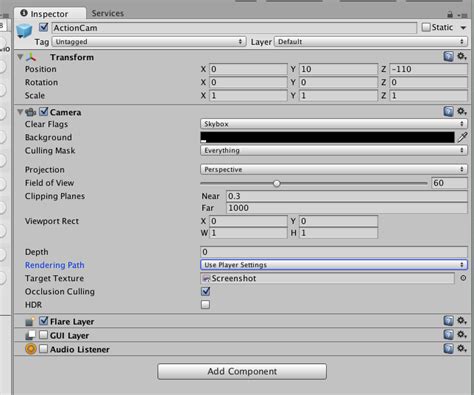Open Camera component gear menu
The height and width of the screenshot is (395, 474).
tap(462, 111)
